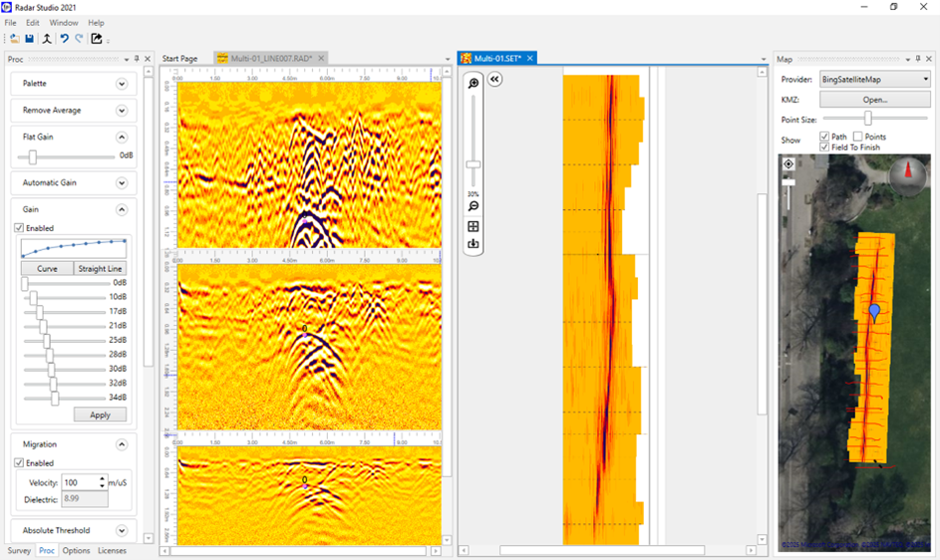Collapse the zoom panel with double-chevron icon
Screen dimensions: 940x560
[495, 80]
